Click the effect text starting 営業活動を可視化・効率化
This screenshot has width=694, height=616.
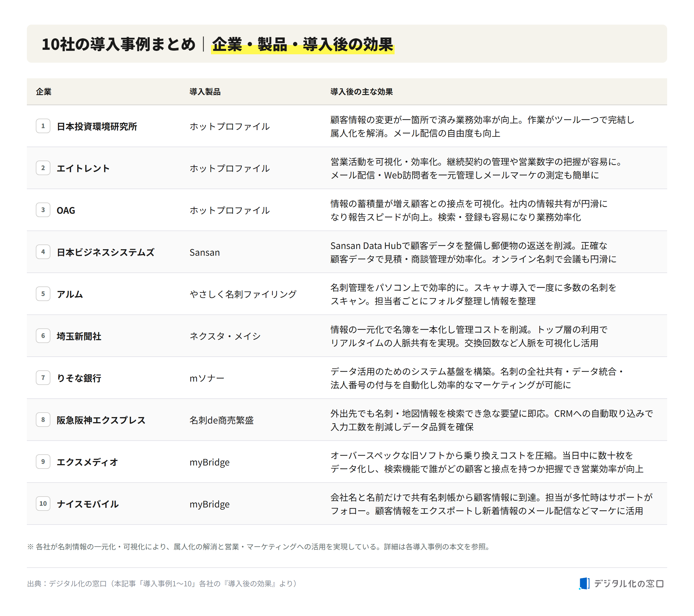click(x=476, y=168)
